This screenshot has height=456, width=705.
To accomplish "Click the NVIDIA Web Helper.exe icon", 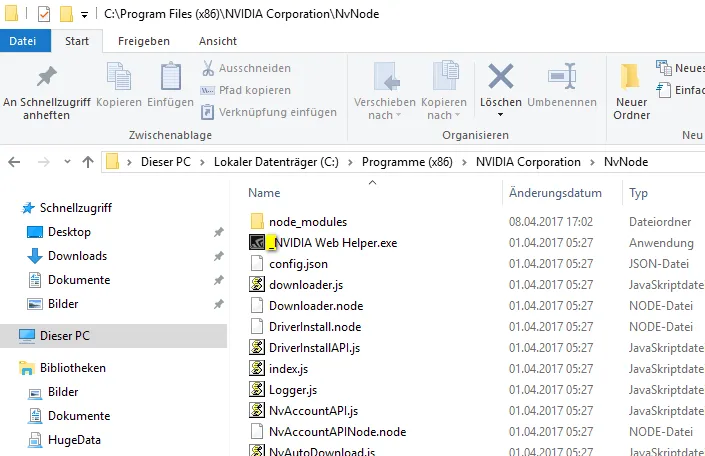I will click(x=257, y=243).
